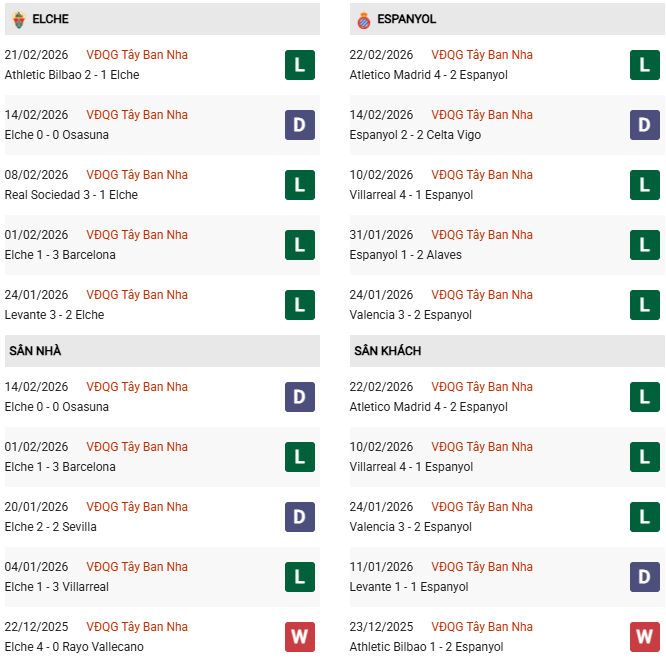Click the win badge for Athletic Bilbao 1-2 Espanyol
The width and height of the screenshot is (666, 662).
click(x=644, y=637)
